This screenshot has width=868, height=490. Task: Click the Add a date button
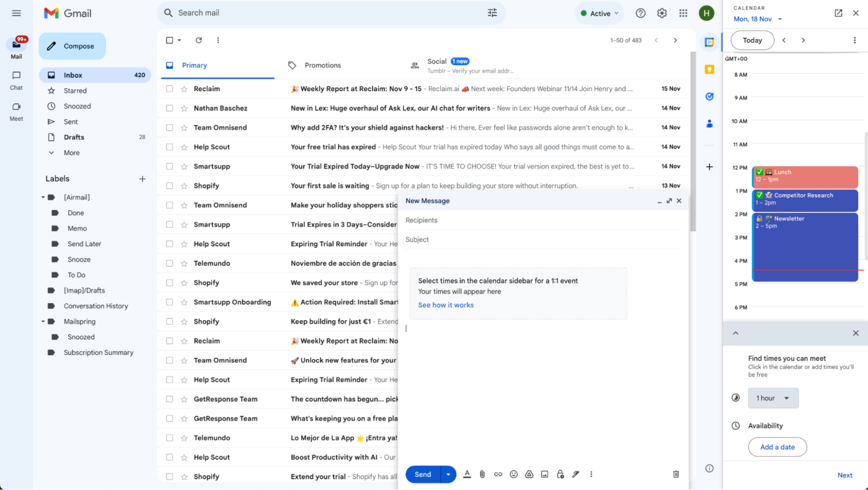[777, 447]
